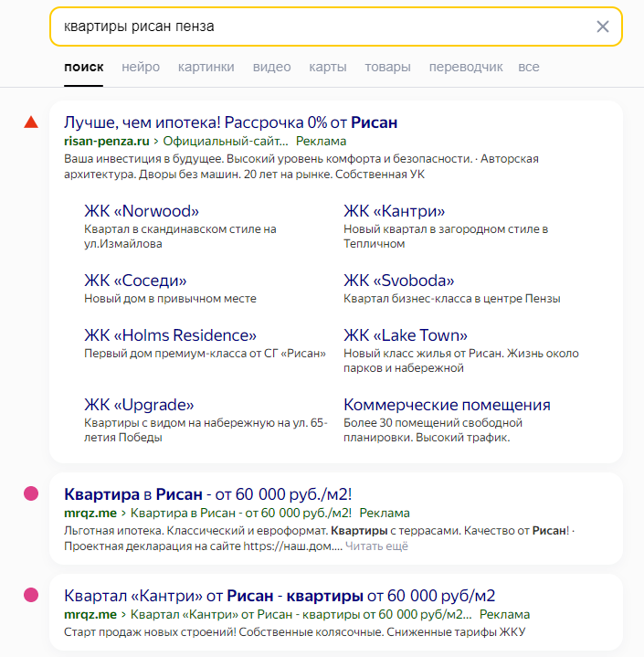Expand the 'все' services tab

(x=528, y=67)
